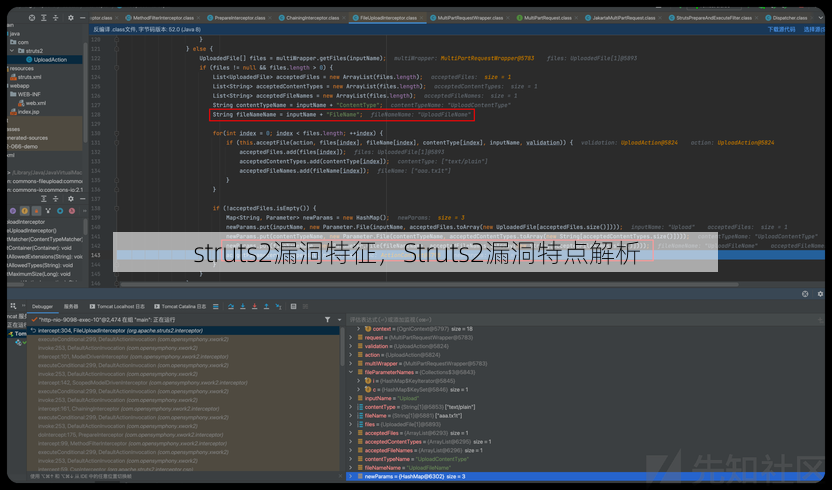This screenshot has height=490, width=832.
Task: Switch to MultiPartRequestWrapper.class tab
Action: point(470,18)
